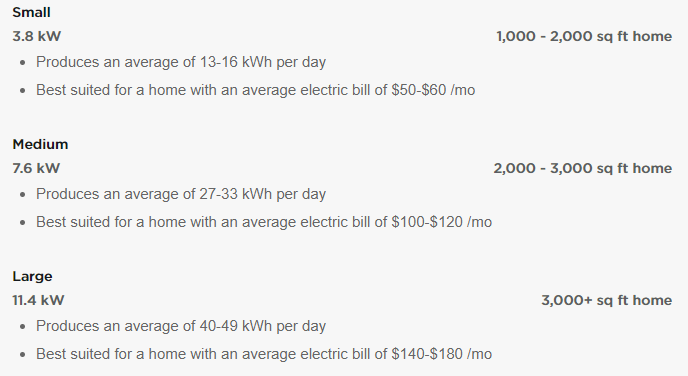The width and height of the screenshot is (688, 376).
Task: Select the 7.6 kW label
Action: (x=36, y=168)
